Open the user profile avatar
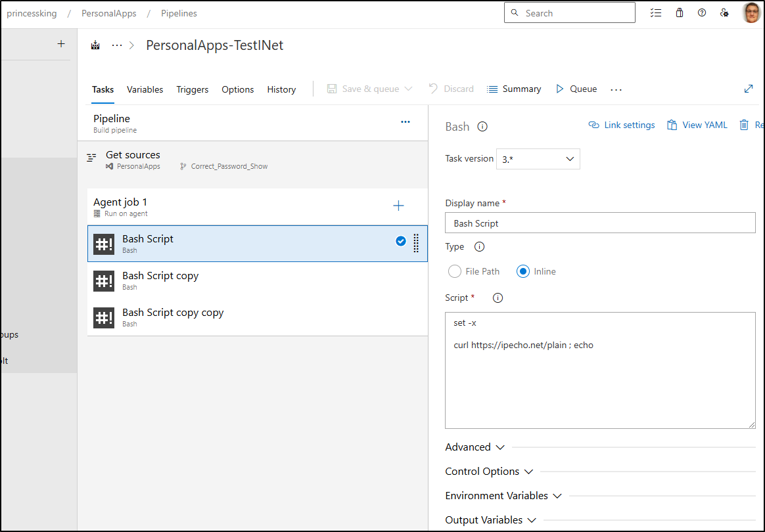 click(x=752, y=13)
